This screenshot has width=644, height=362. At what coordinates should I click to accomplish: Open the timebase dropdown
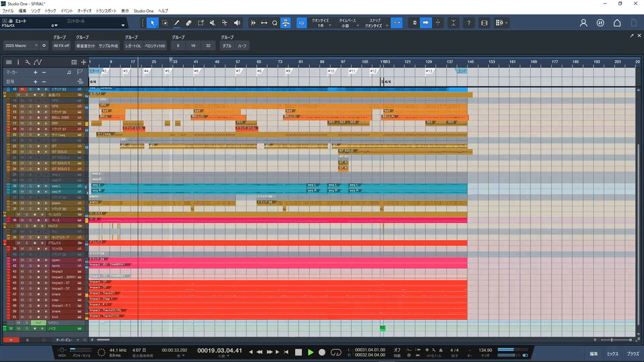[x=345, y=25]
